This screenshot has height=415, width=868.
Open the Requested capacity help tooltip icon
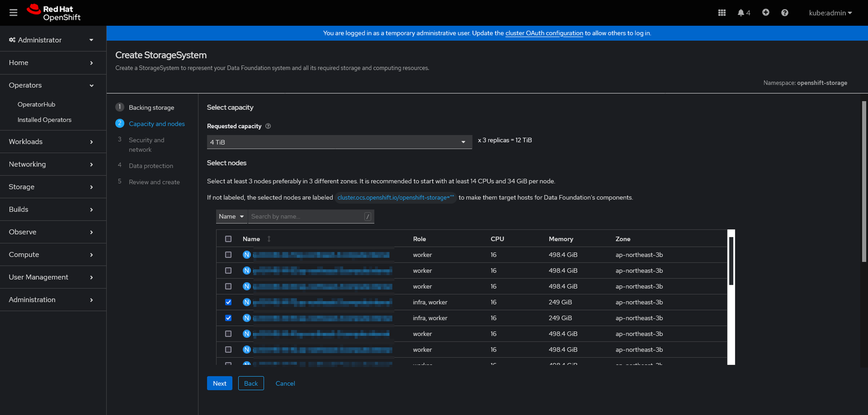(x=268, y=126)
